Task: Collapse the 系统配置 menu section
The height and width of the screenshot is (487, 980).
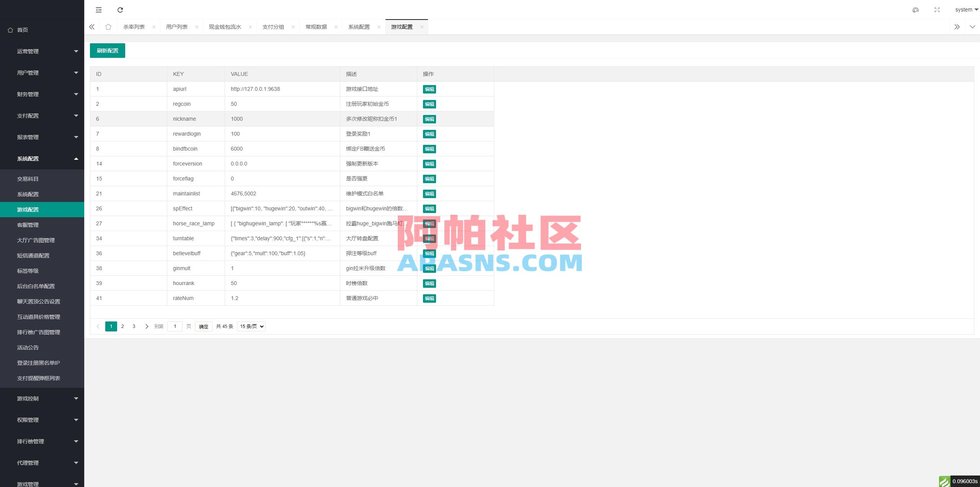Action: 42,158
